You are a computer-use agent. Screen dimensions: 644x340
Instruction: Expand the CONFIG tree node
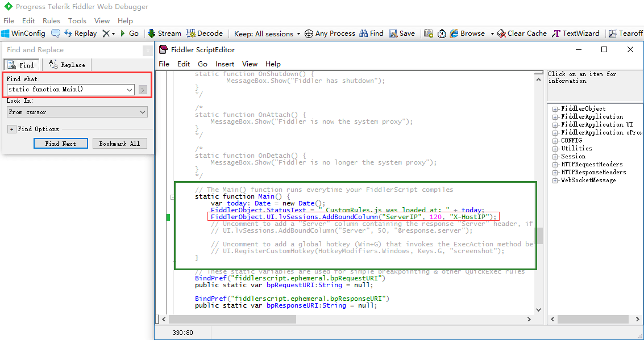tap(555, 141)
